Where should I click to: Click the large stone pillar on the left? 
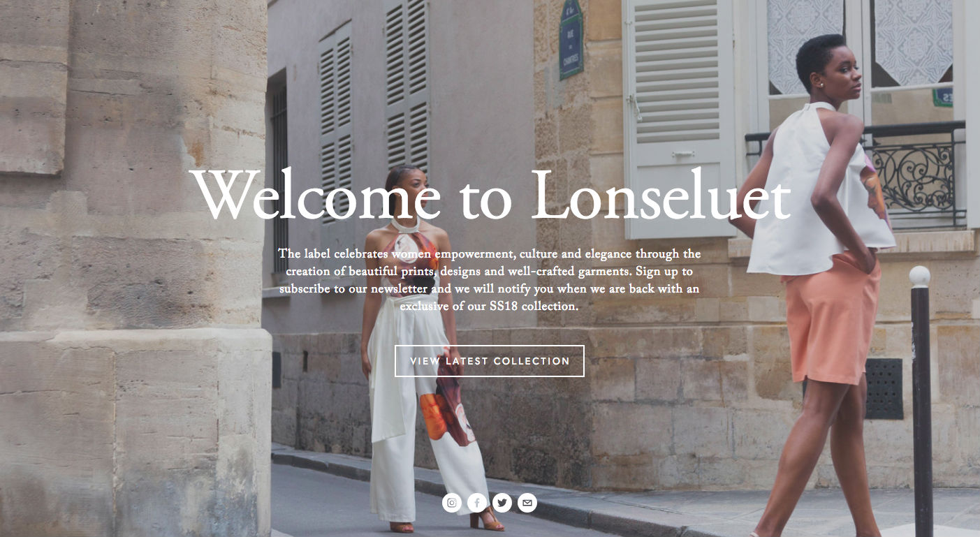tap(133, 268)
